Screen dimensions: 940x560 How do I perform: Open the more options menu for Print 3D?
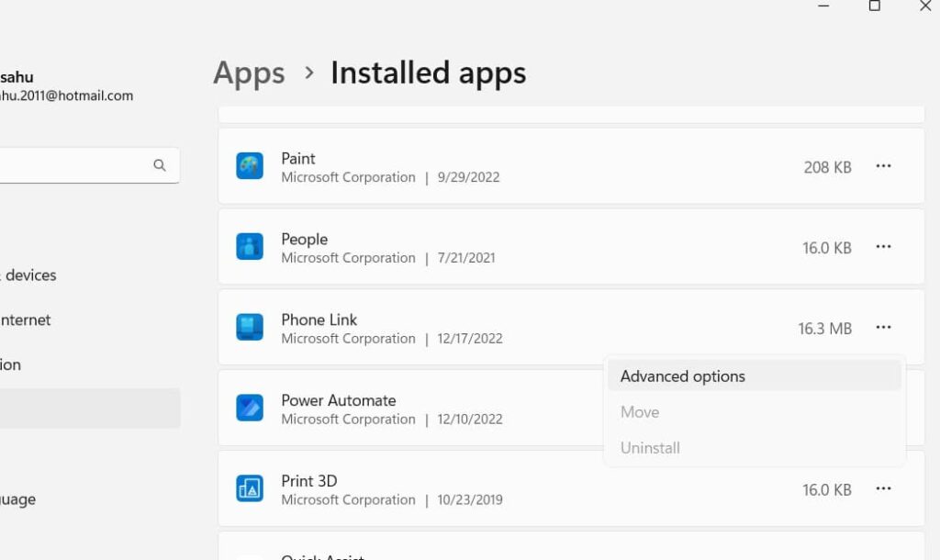point(884,489)
